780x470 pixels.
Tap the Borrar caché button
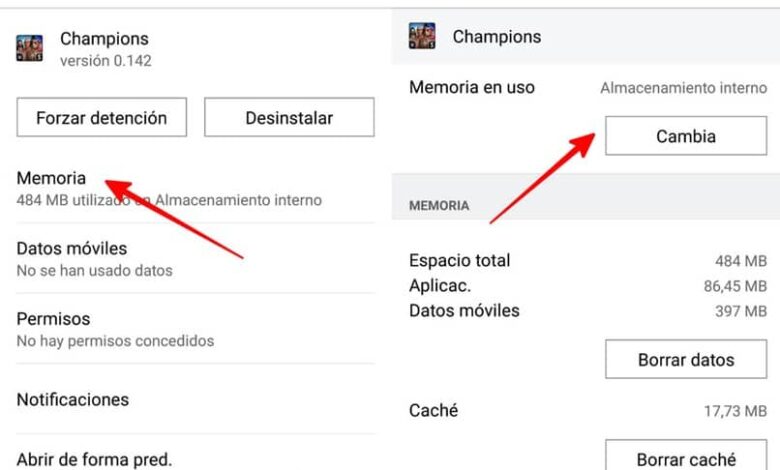pos(685,460)
